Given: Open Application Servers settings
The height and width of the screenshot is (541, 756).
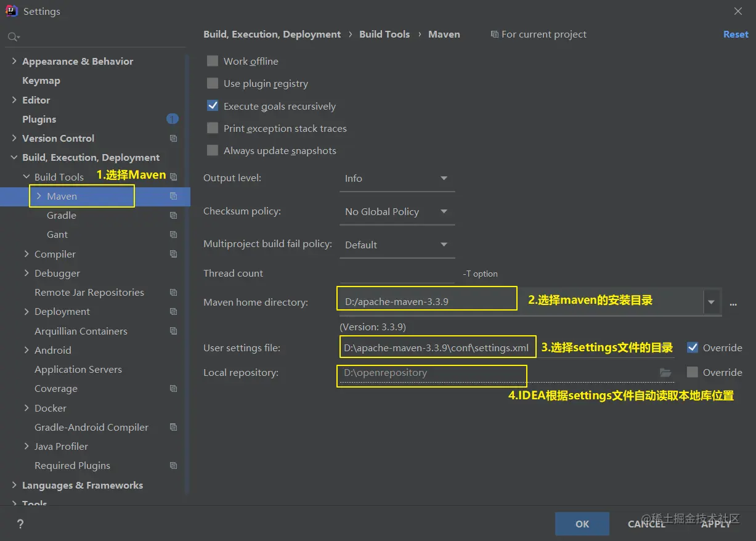Looking at the screenshot, I should 78,370.
